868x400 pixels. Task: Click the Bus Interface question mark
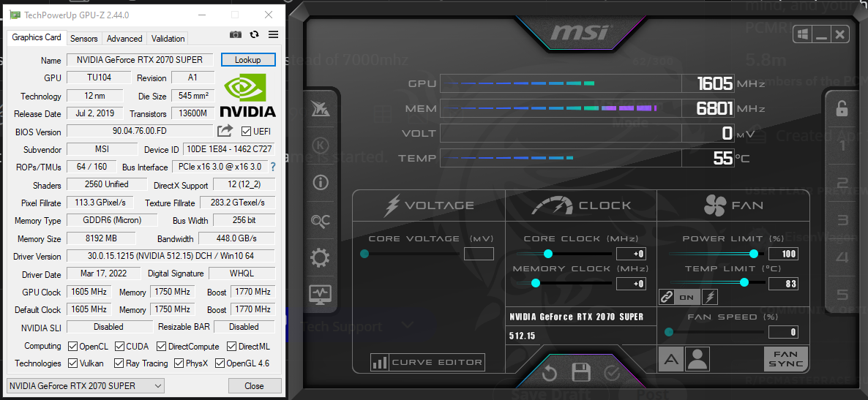(x=272, y=167)
